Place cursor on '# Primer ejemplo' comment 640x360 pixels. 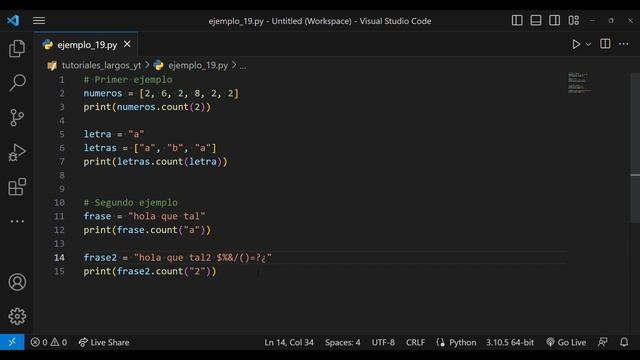[x=128, y=80]
